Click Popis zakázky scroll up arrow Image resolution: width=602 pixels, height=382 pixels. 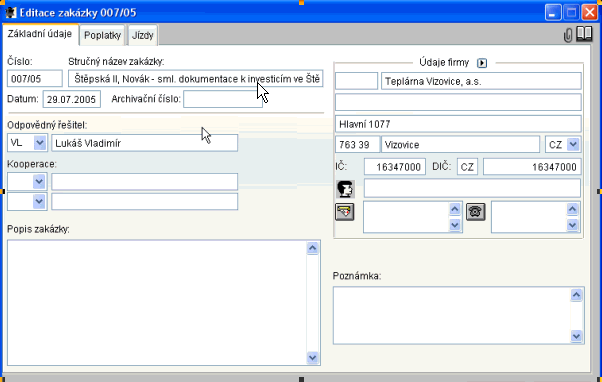313,248
